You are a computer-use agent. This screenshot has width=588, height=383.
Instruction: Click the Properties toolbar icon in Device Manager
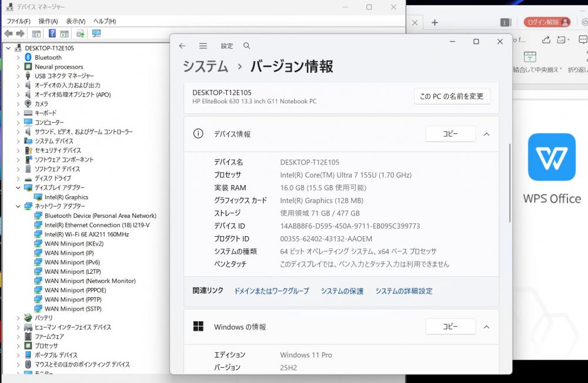36,33
